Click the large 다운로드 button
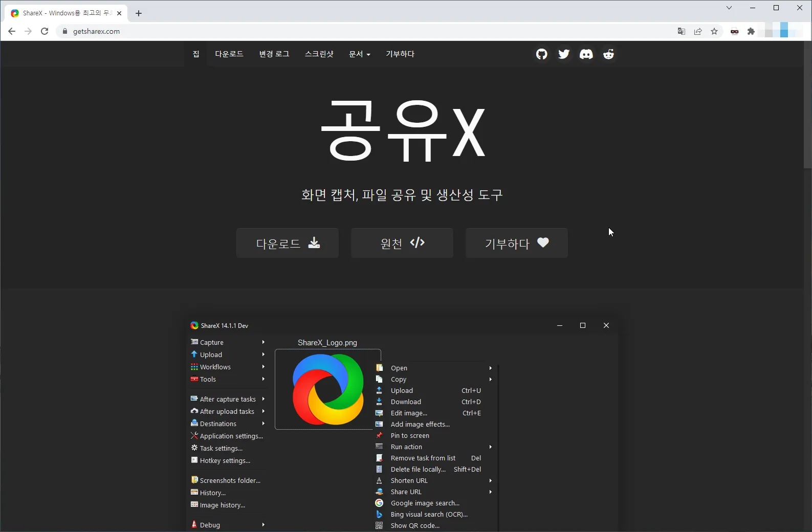The height and width of the screenshot is (532, 812). (288, 243)
